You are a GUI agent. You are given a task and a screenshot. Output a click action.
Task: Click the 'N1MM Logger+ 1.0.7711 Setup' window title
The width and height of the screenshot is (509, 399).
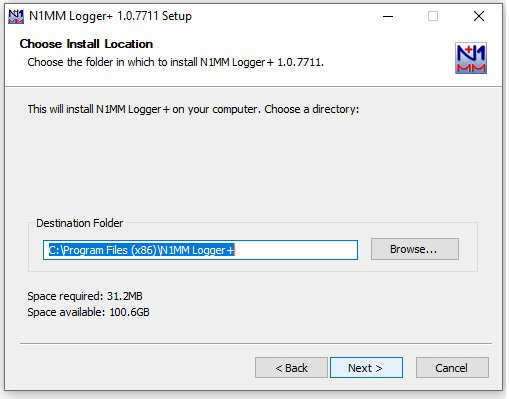pyautogui.click(x=110, y=16)
